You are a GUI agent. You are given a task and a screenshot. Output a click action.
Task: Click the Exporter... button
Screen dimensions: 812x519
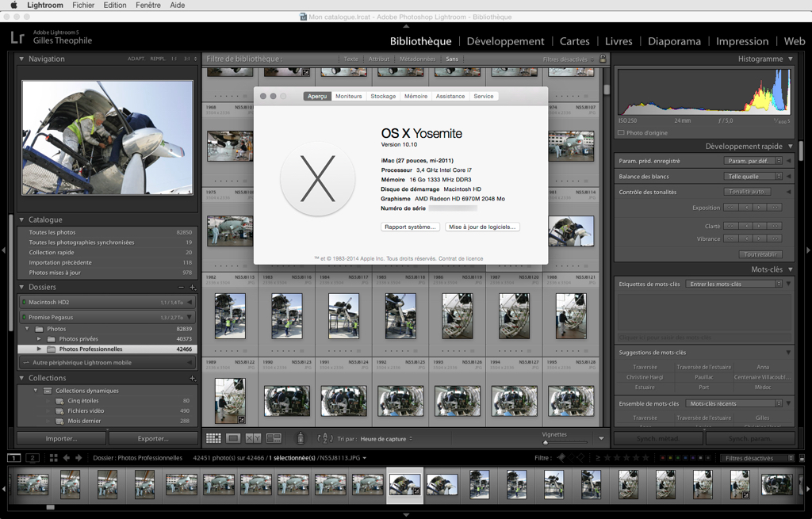point(153,438)
